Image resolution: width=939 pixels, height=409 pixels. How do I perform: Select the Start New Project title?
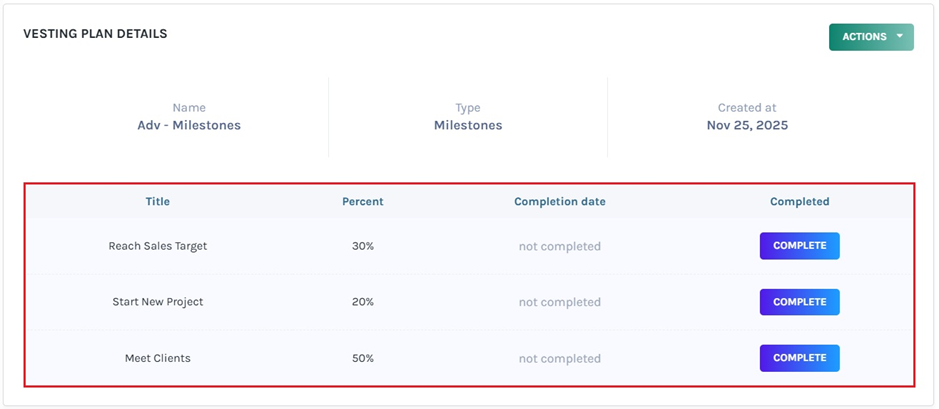[x=158, y=302]
